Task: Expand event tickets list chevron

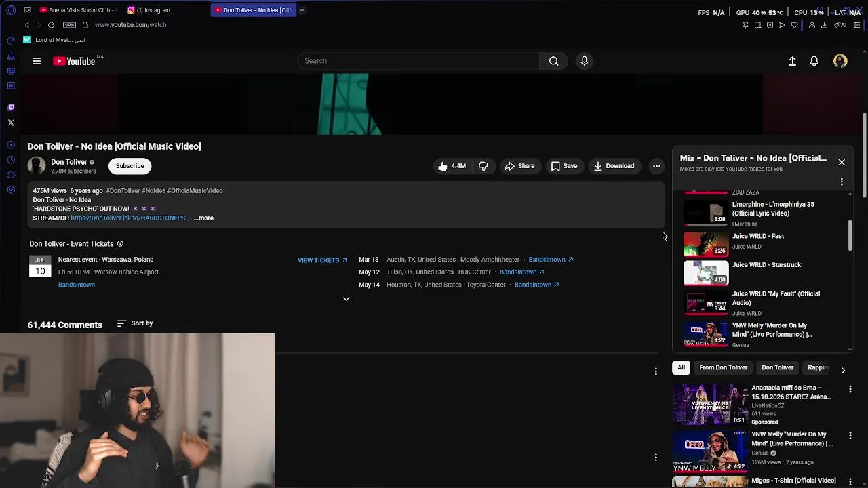Action: (x=346, y=299)
